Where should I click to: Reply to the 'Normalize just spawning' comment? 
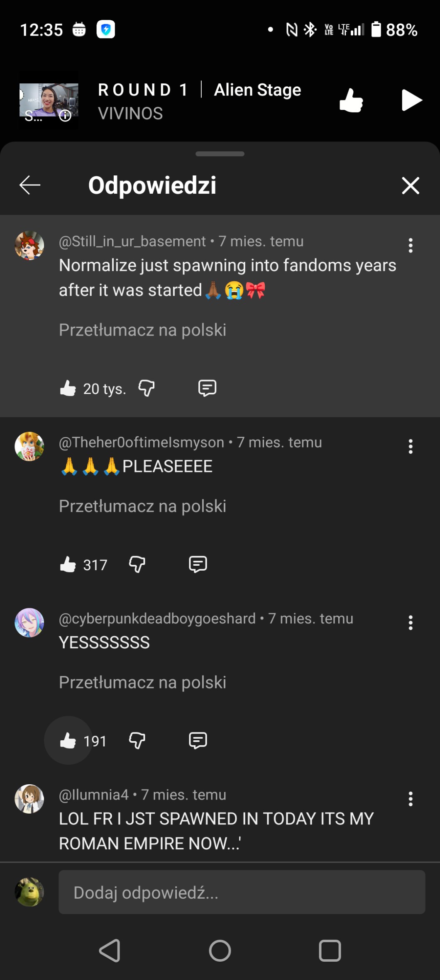tap(207, 389)
